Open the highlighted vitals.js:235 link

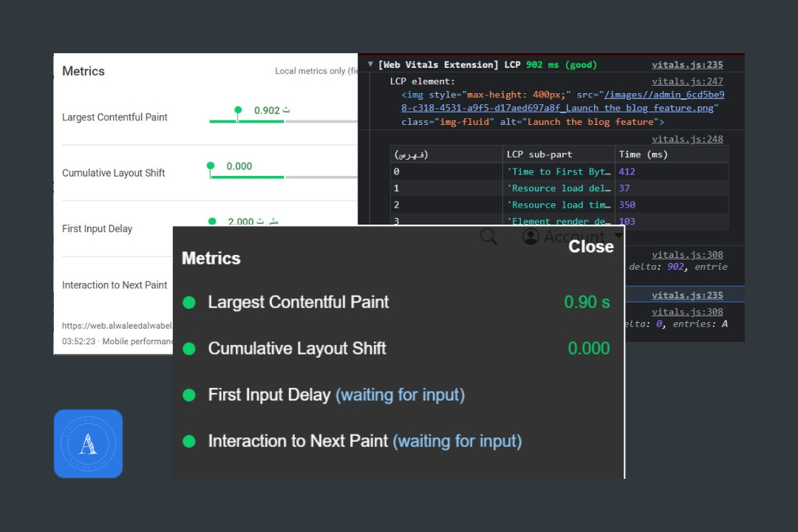tap(687, 296)
